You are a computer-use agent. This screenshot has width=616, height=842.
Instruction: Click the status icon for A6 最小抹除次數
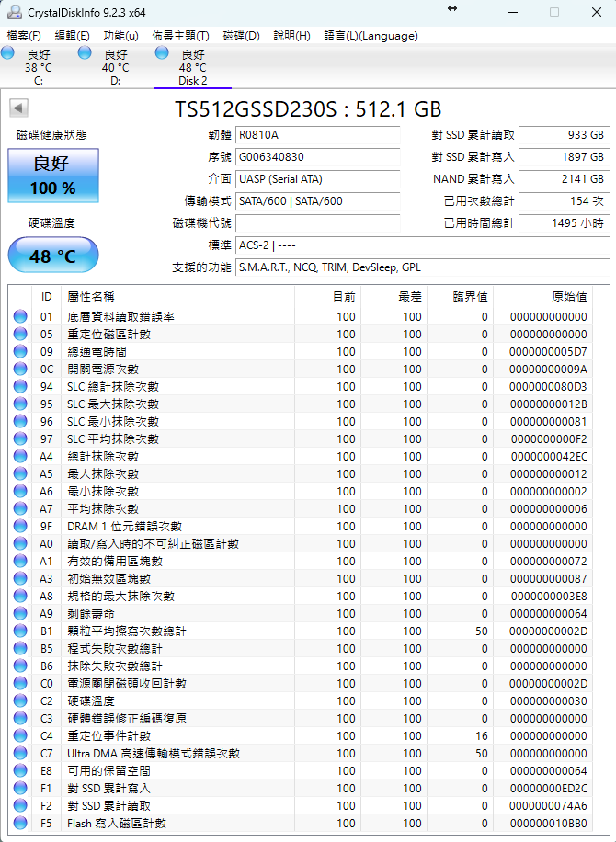20,491
